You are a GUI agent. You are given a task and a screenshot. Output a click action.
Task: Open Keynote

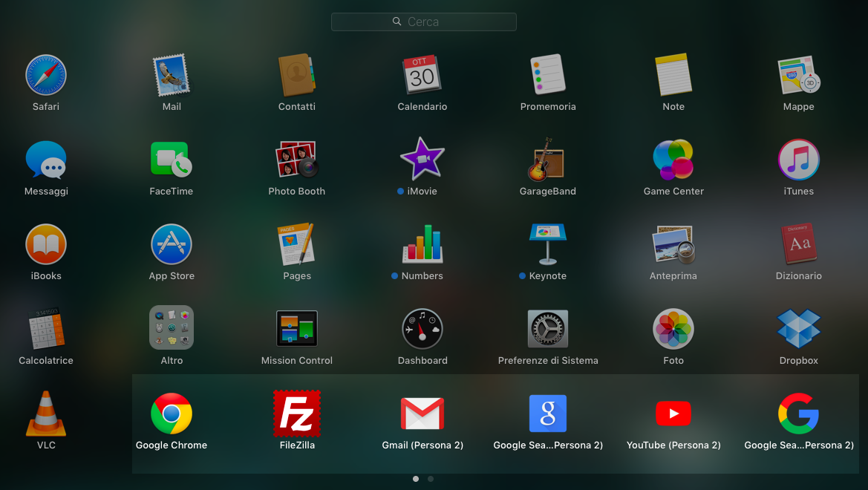coord(547,244)
